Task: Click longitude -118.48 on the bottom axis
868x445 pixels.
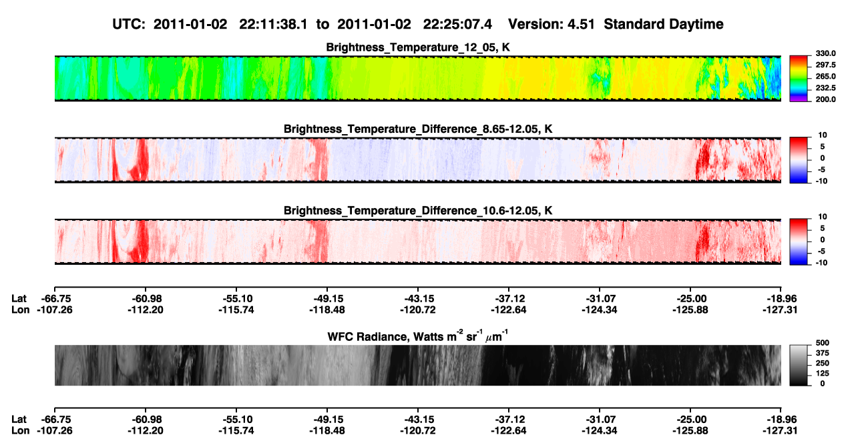Action: [x=327, y=430]
